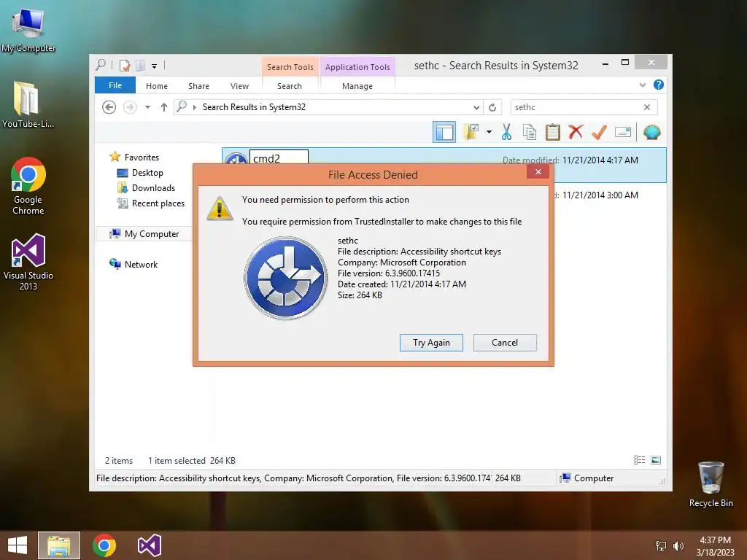Click the Copy icon in toolbar
The width and height of the screenshot is (747, 560).
pyautogui.click(x=530, y=132)
